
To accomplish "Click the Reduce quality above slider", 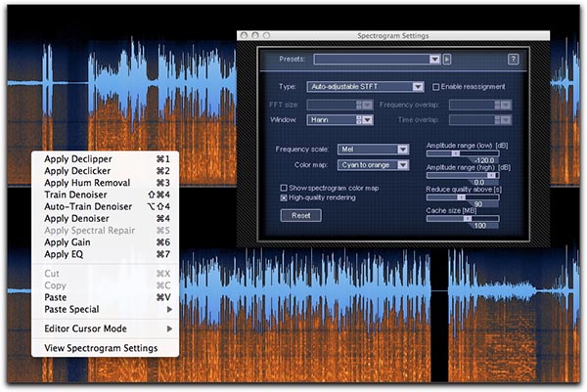I will (463, 197).
